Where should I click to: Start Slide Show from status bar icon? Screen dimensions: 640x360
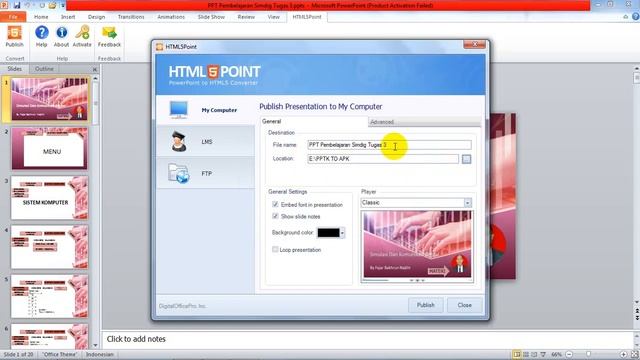click(x=543, y=354)
